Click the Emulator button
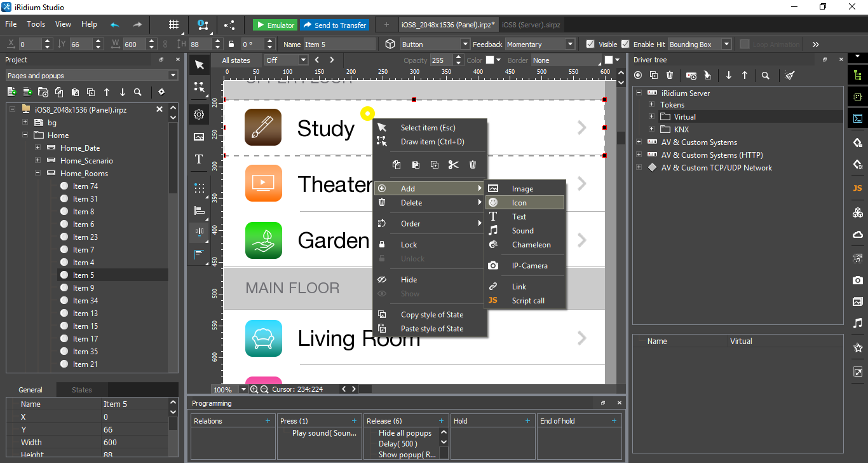Viewport: 868px width, 463px height. [x=274, y=24]
